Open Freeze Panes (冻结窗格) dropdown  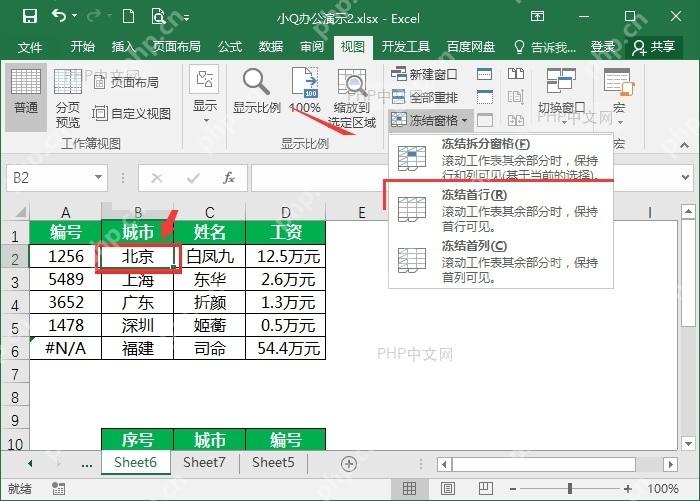pyautogui.click(x=429, y=120)
